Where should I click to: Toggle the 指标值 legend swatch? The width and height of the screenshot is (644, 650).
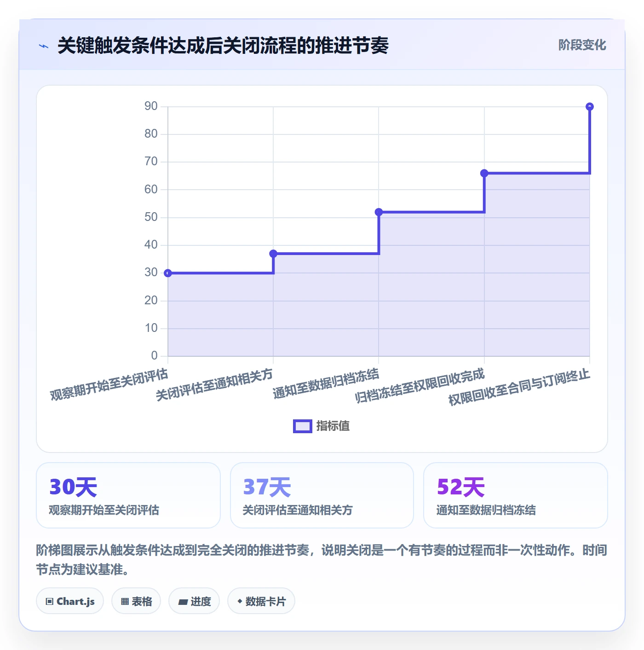pyautogui.click(x=303, y=426)
